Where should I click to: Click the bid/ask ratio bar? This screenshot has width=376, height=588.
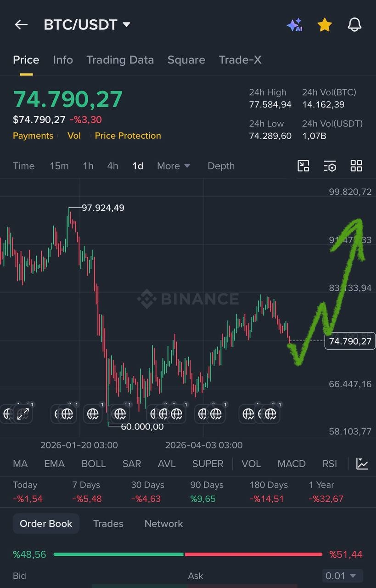[x=188, y=554]
